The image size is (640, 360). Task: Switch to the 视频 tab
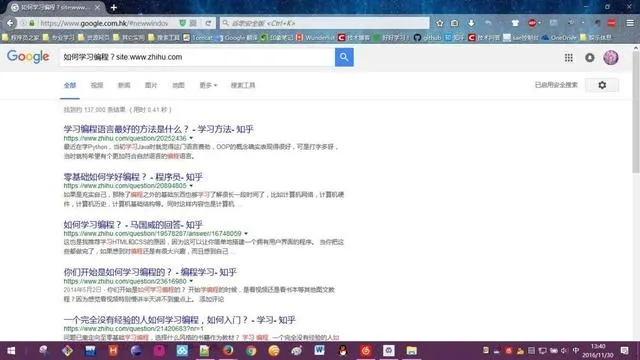click(97, 85)
